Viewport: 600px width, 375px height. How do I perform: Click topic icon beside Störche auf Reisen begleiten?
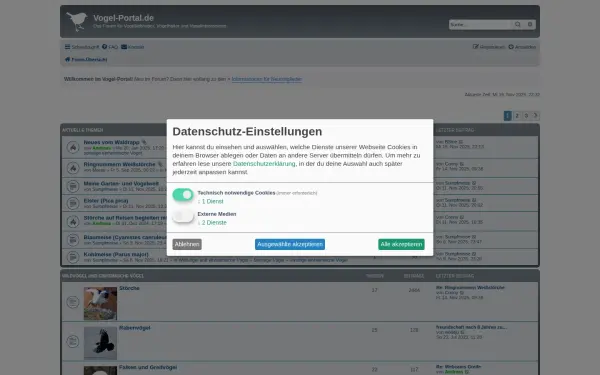coord(73,221)
